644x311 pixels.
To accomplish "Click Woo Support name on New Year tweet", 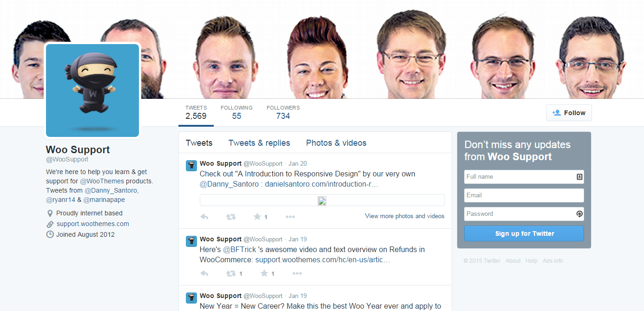I will pos(221,296).
